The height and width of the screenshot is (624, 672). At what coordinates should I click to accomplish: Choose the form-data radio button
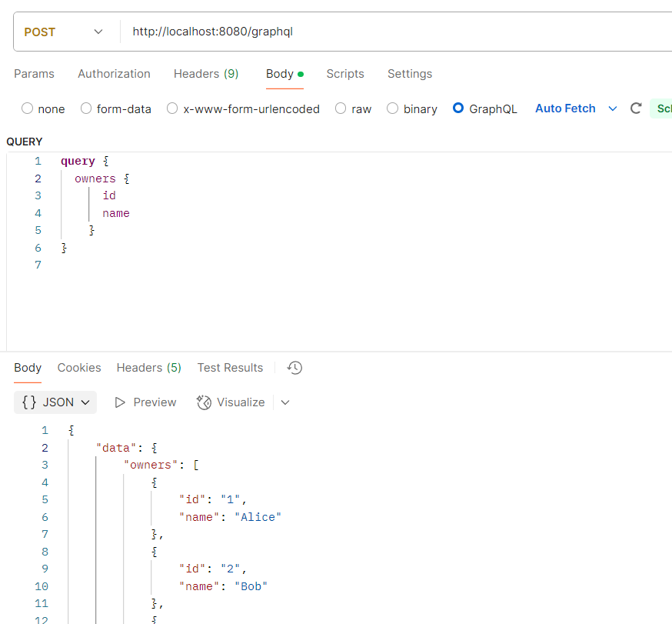(x=86, y=108)
